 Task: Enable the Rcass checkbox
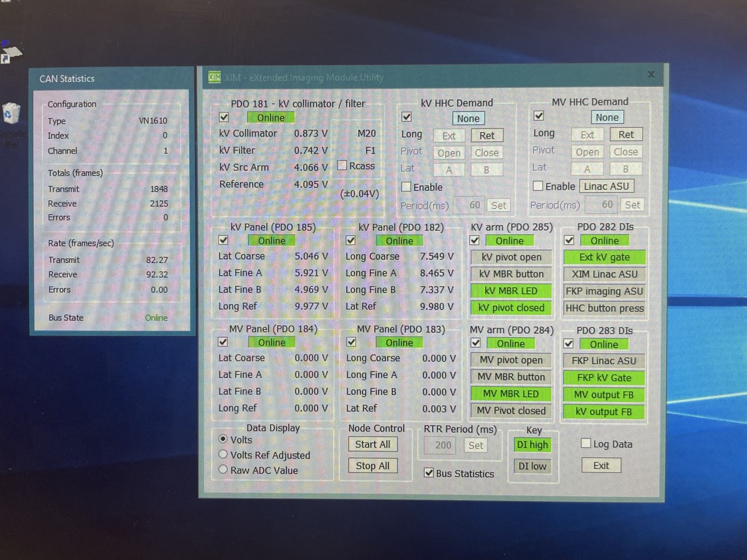coord(342,166)
